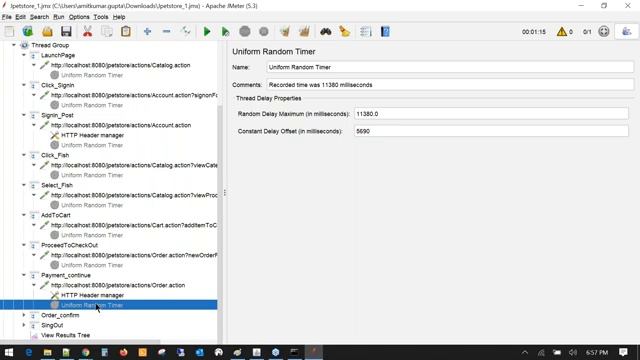Select the View Results Tree listener
This screenshot has width=640, height=360.
[x=65, y=335]
